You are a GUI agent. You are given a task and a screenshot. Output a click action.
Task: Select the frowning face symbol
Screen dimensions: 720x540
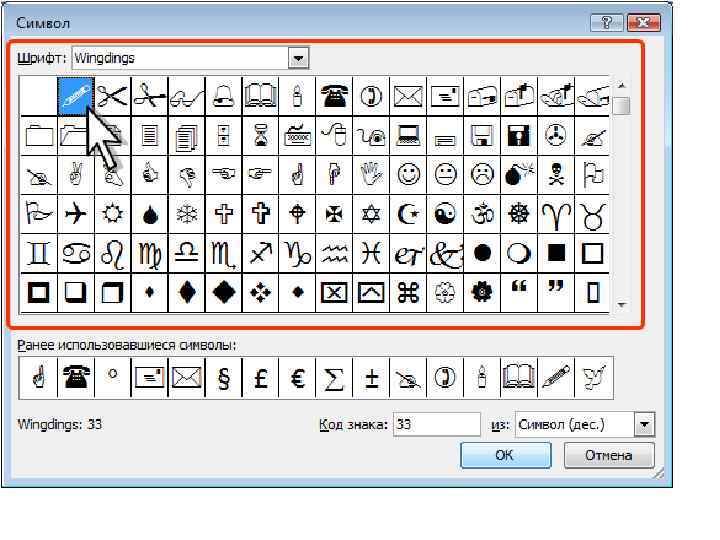tap(482, 175)
